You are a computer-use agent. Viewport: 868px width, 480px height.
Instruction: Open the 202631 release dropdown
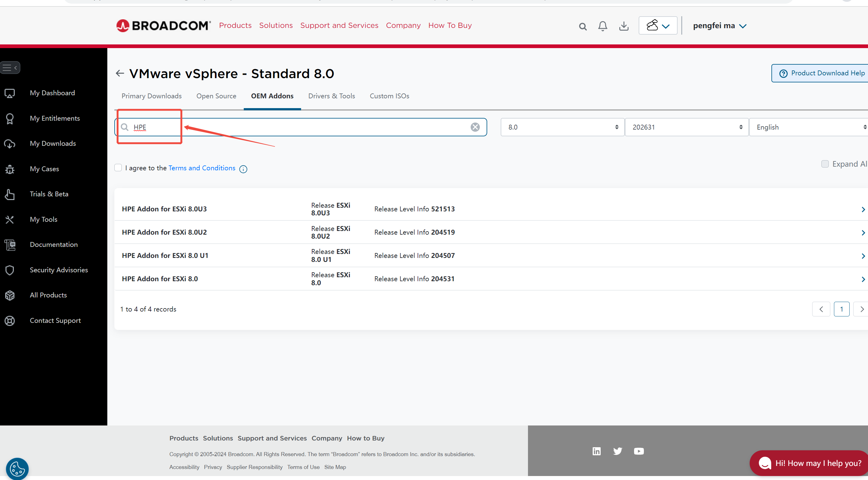tap(686, 127)
